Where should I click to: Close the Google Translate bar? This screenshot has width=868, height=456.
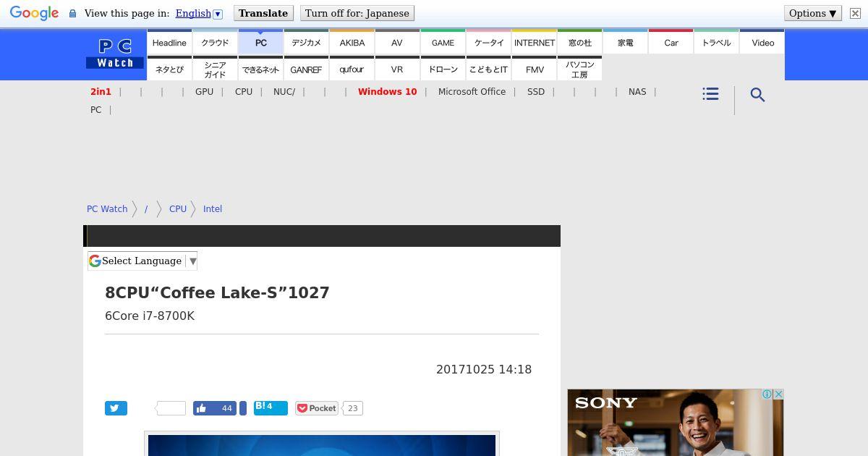click(x=854, y=14)
